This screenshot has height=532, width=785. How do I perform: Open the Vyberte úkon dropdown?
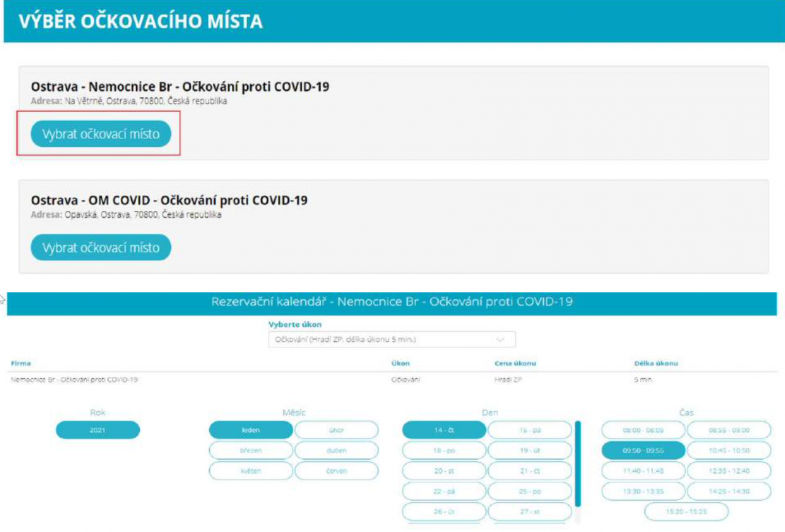click(x=392, y=339)
